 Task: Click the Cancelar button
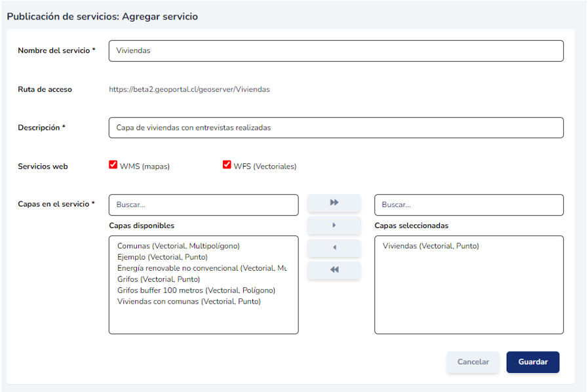point(473,362)
